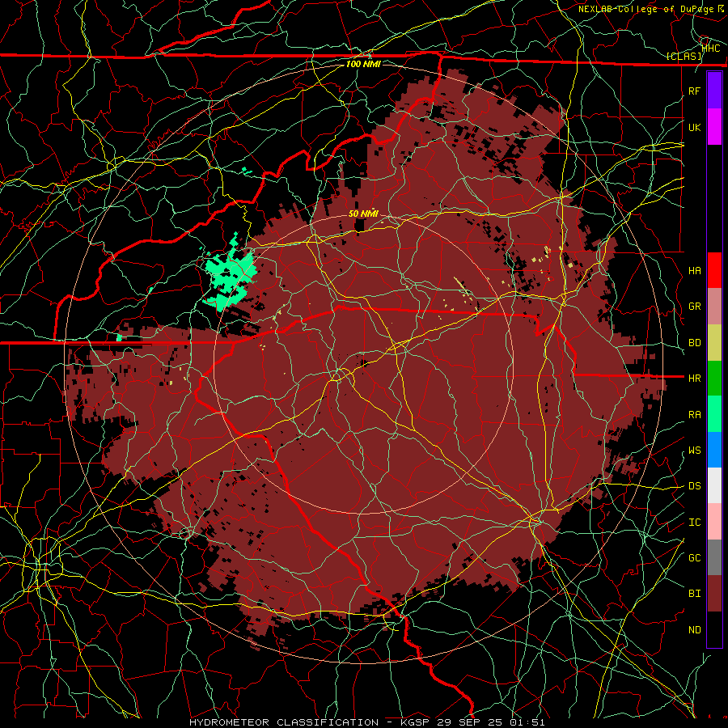The width and height of the screenshot is (728, 728).
Task: Click the UK magenta legend swatch
Action: 714,127
